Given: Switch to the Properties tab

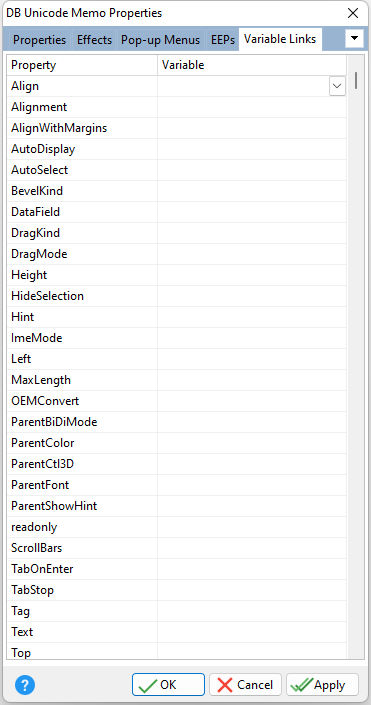Looking at the screenshot, I should 40,40.
